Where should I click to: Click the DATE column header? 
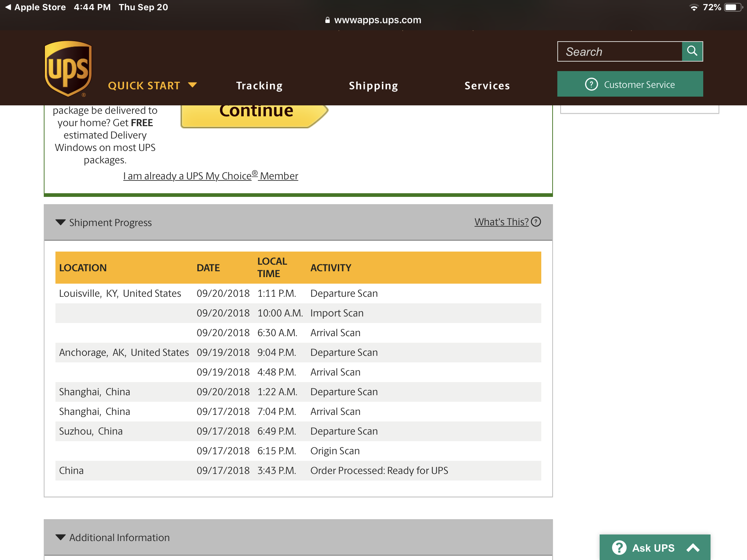[x=208, y=268]
